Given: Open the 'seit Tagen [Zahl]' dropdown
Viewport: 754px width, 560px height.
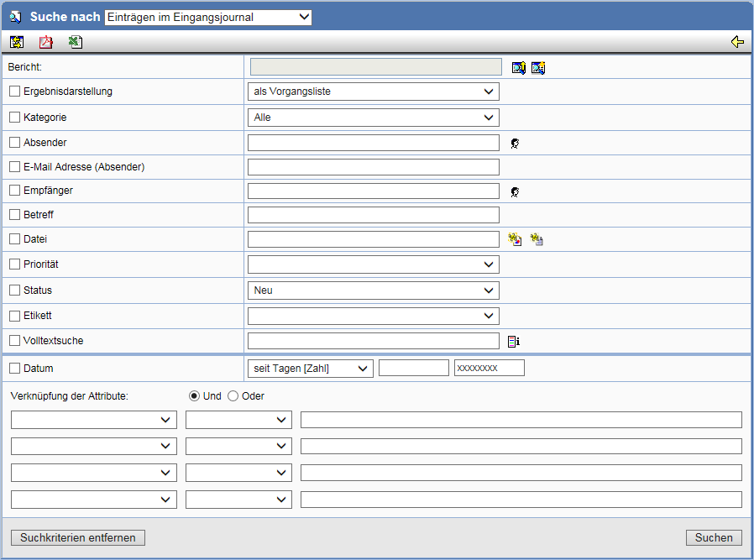Looking at the screenshot, I should (310, 369).
